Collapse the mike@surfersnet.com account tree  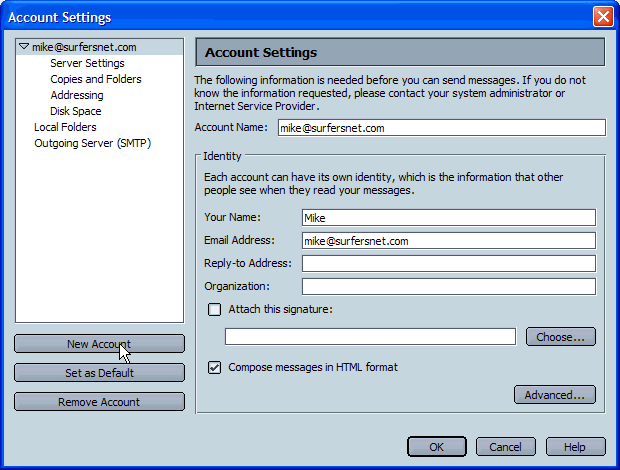tap(24, 46)
